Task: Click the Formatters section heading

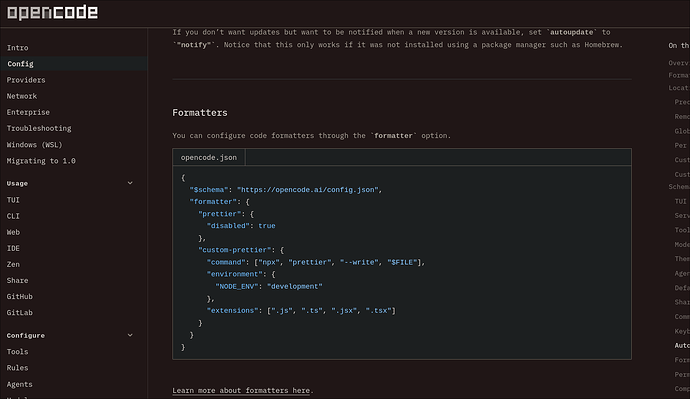Action: click(x=200, y=113)
